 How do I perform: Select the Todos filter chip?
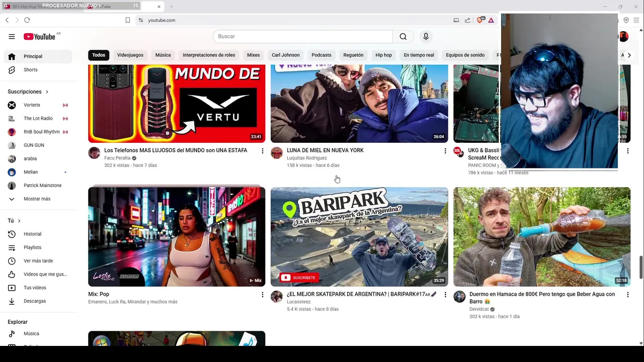pyautogui.click(x=99, y=55)
